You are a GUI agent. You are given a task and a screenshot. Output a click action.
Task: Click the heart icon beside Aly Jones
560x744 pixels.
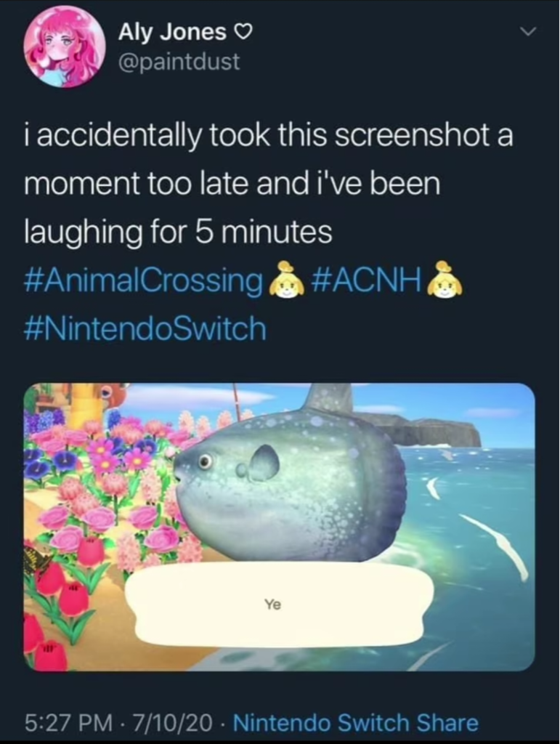243,32
